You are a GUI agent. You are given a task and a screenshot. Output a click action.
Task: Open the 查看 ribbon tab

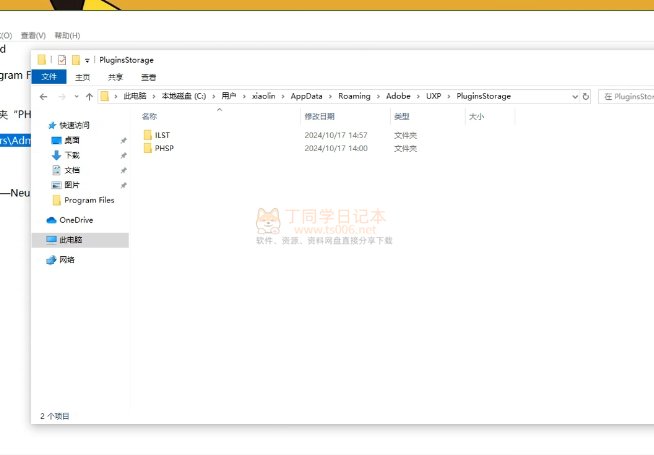pyautogui.click(x=148, y=77)
